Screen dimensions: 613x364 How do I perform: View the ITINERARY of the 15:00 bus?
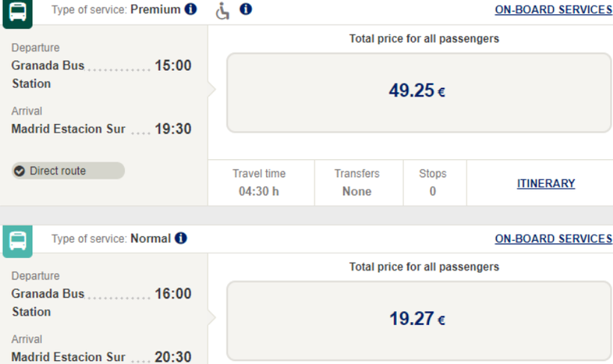click(x=546, y=183)
